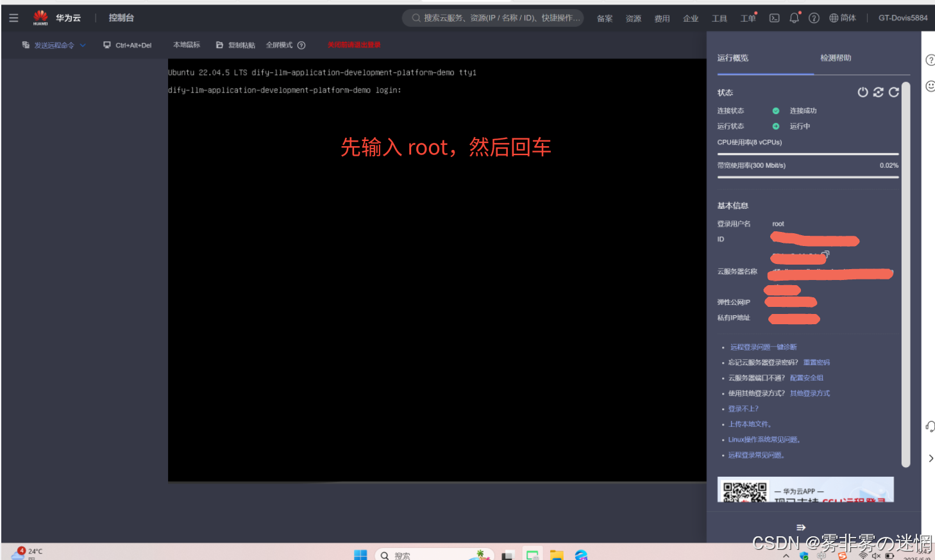Click the copy icon beside the server ID
This screenshot has width=935, height=560.
coord(825,254)
